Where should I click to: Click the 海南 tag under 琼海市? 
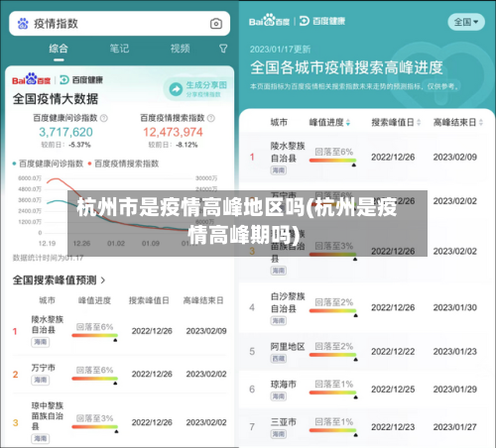click(279, 396)
